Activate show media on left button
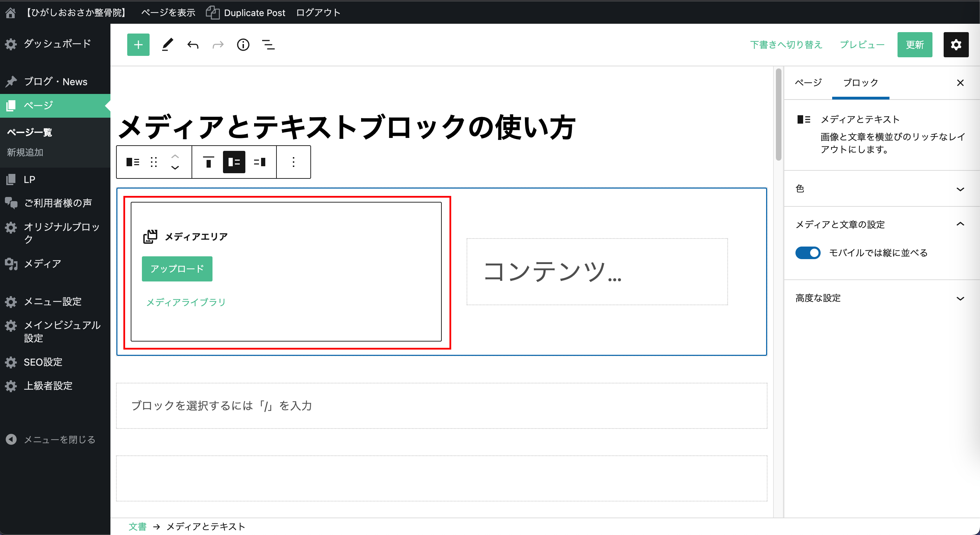Screen dimensions: 980x535 coord(234,162)
